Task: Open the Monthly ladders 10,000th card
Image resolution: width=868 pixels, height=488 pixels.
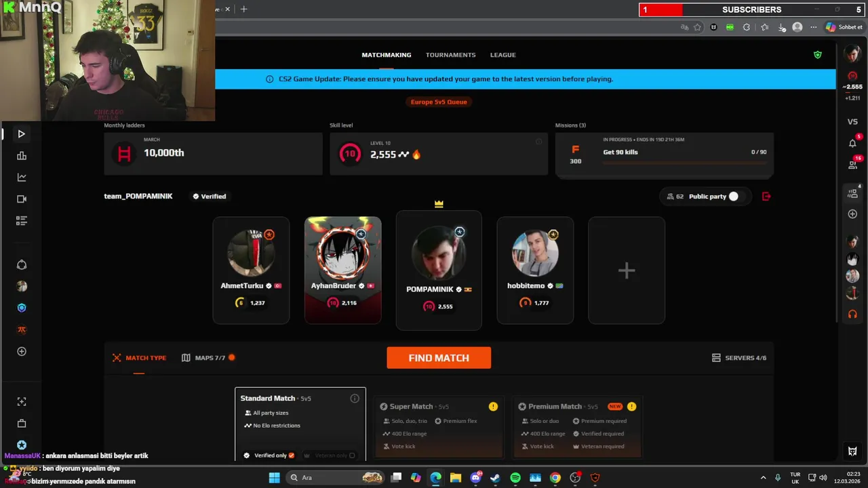Action: click(213, 153)
